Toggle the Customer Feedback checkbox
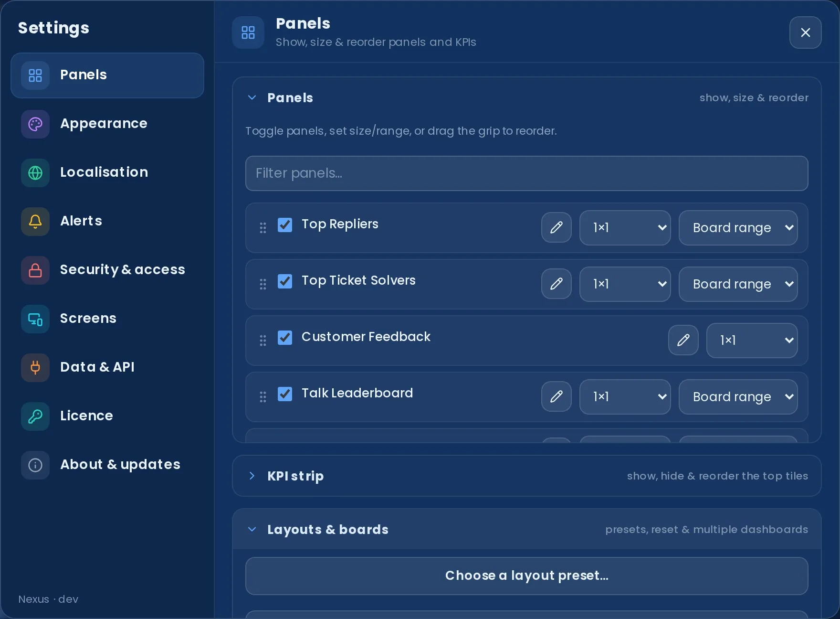Viewport: 840px width, 619px height. (285, 338)
